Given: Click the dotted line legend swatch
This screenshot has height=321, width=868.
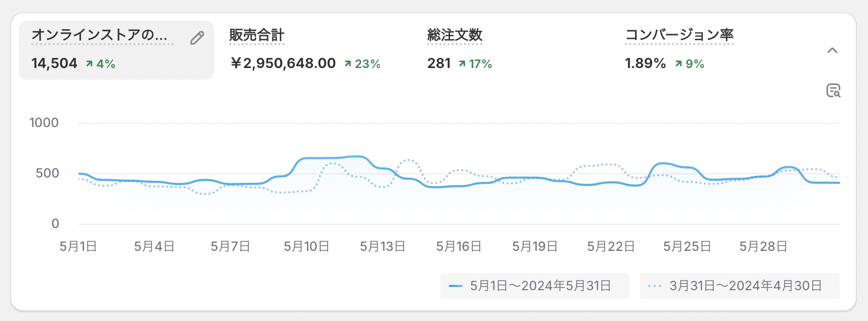Looking at the screenshot, I should pyautogui.click(x=655, y=286).
